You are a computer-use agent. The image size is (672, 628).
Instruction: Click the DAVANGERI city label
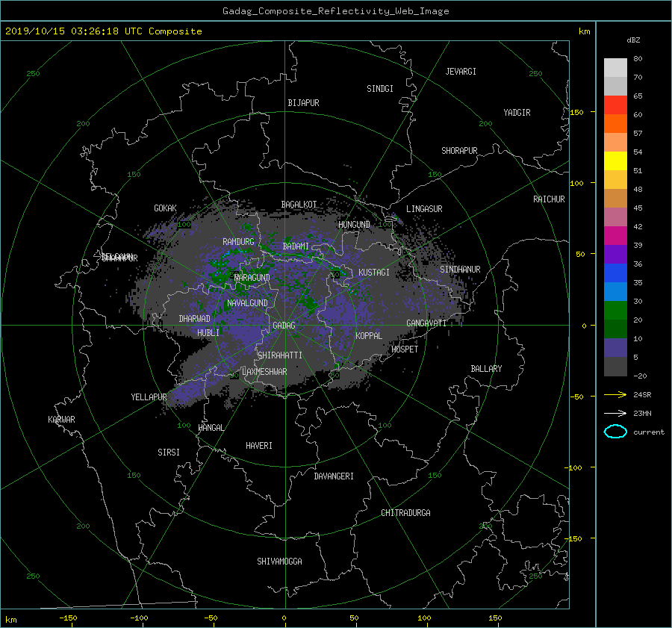[x=334, y=476]
